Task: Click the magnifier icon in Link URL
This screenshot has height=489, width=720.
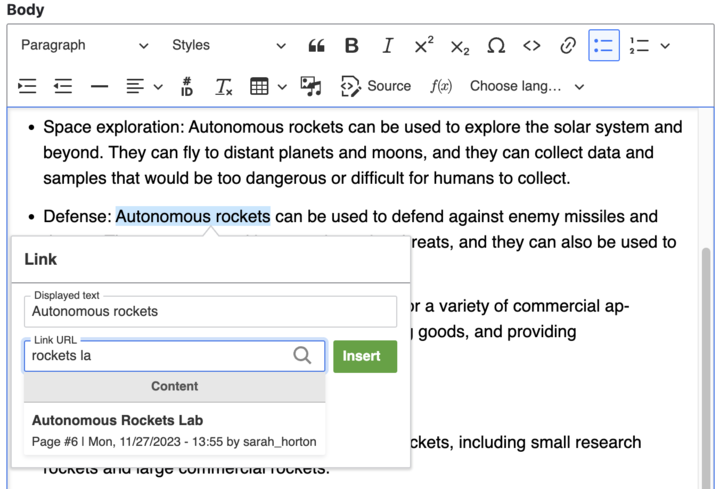Action: [x=302, y=355]
